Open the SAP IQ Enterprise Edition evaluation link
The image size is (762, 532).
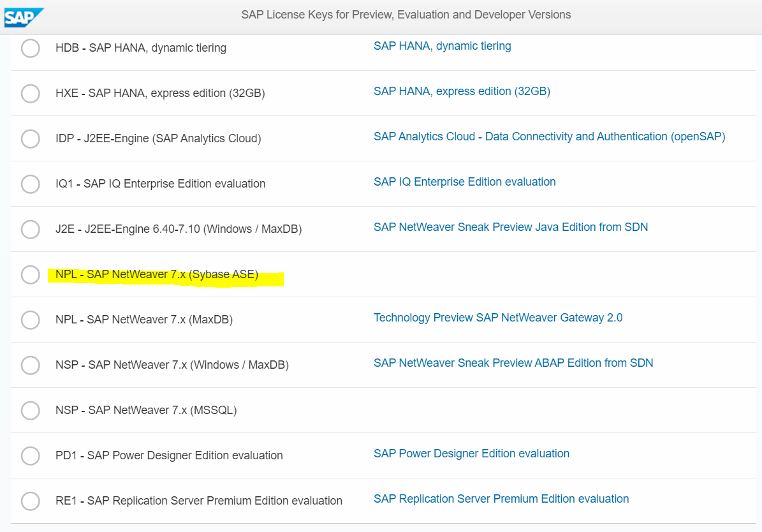pos(465,182)
